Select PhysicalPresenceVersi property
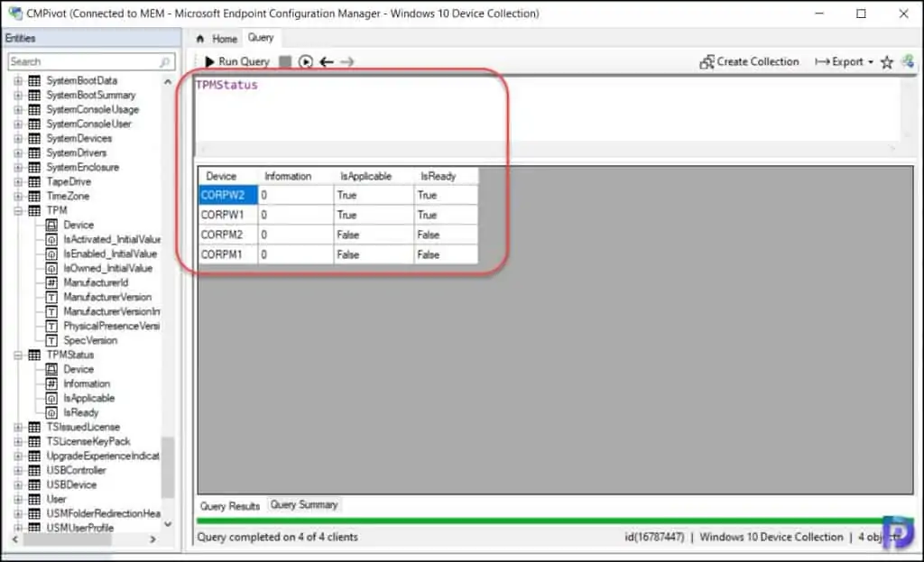The width and height of the screenshot is (924, 562). [111, 326]
